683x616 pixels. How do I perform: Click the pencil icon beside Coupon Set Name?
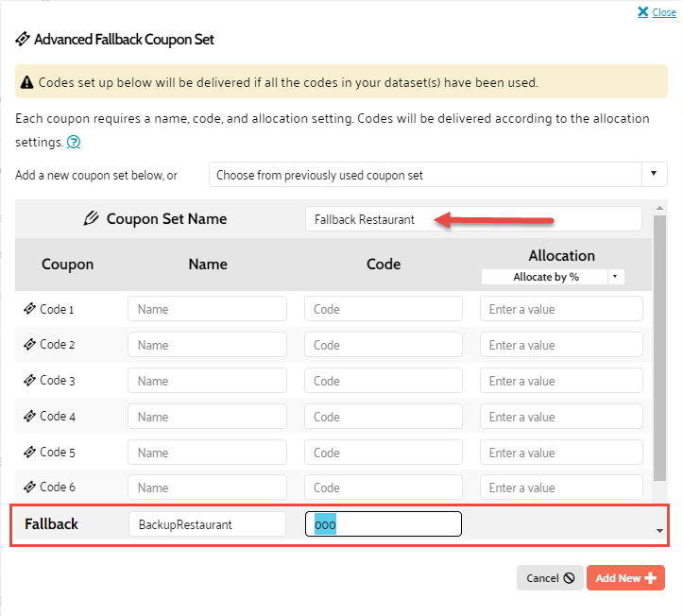pyautogui.click(x=92, y=219)
